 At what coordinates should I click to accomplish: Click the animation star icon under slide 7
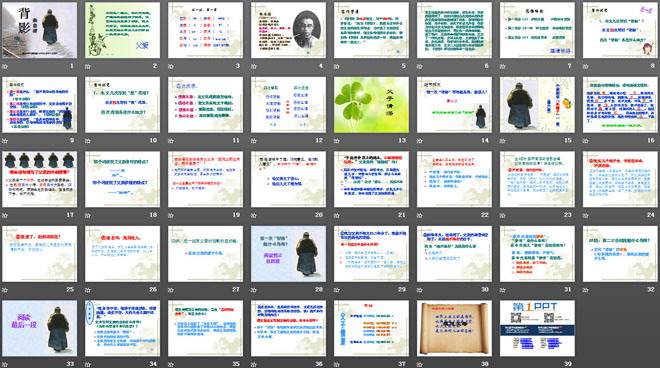coord(503,66)
